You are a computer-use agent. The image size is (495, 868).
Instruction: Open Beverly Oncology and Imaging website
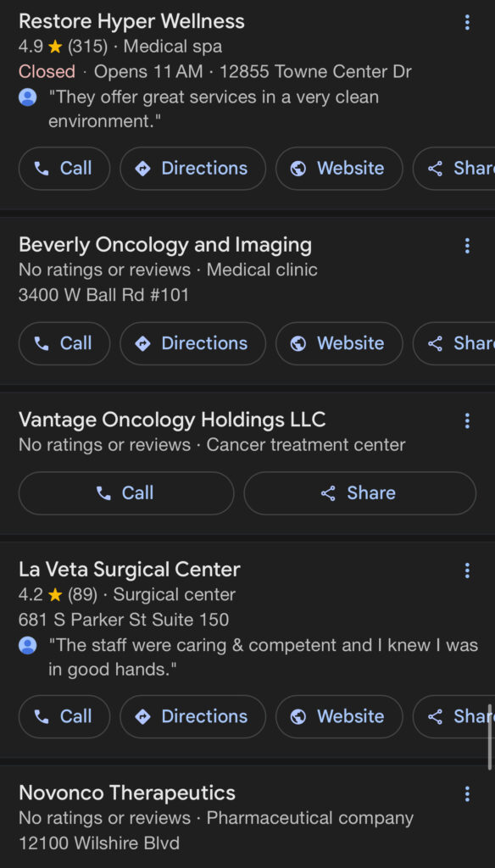(x=339, y=343)
